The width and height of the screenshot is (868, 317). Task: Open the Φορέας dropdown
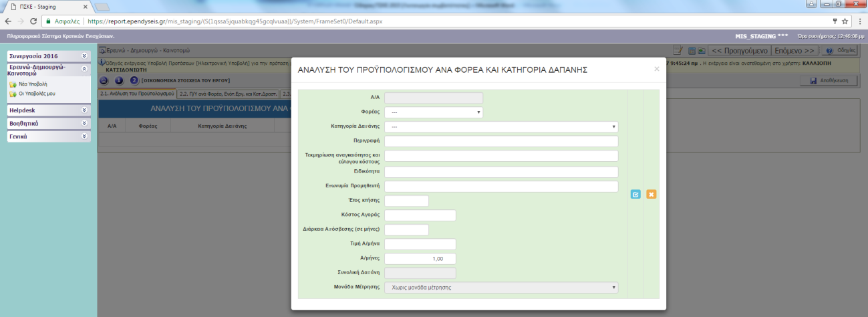point(434,112)
